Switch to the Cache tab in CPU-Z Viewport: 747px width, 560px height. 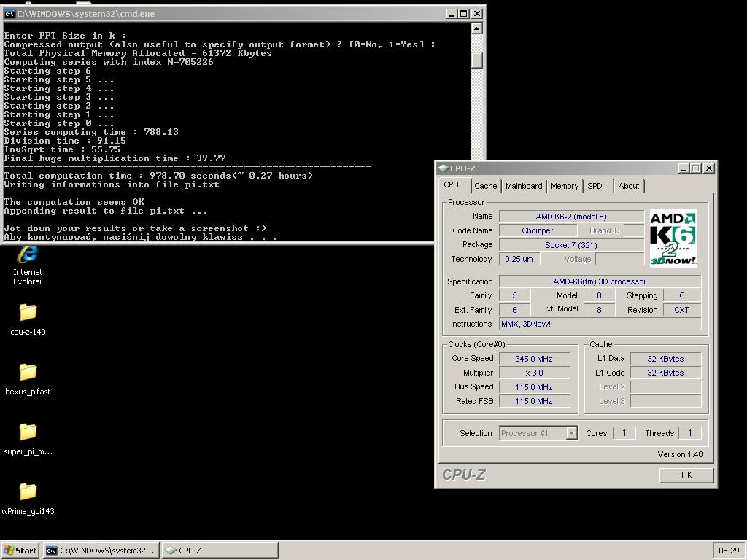(485, 186)
